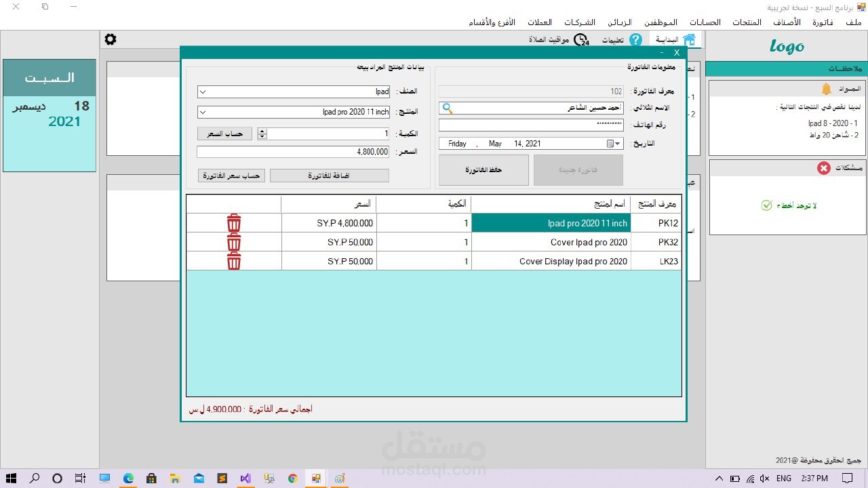Click the حفظ الفاتورة save button
The height and width of the screenshot is (488, 868).
tap(484, 169)
